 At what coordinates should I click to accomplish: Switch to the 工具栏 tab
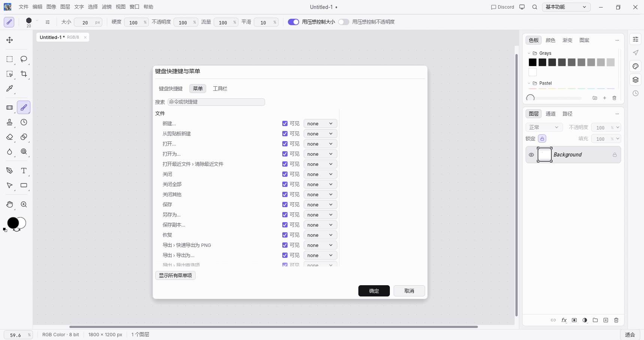220,89
